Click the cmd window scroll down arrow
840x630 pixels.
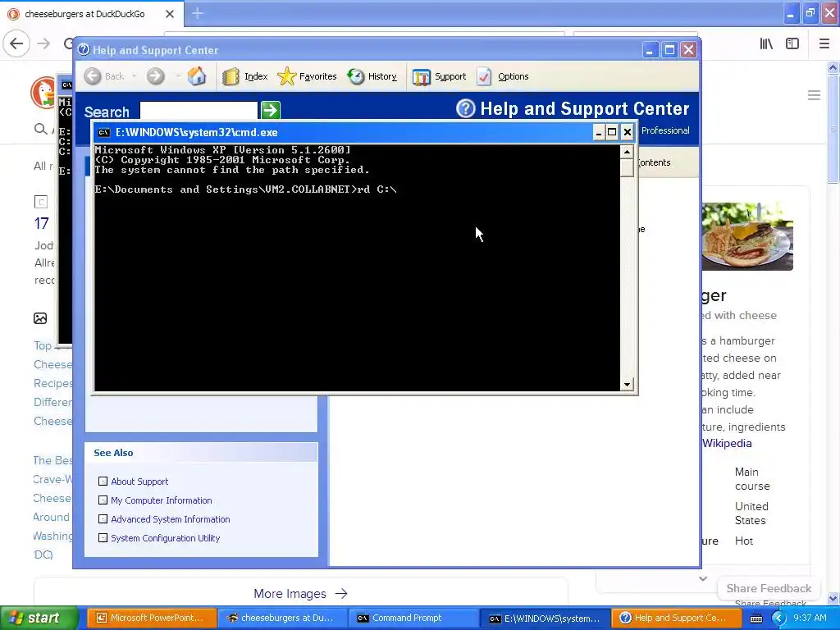[x=627, y=384]
